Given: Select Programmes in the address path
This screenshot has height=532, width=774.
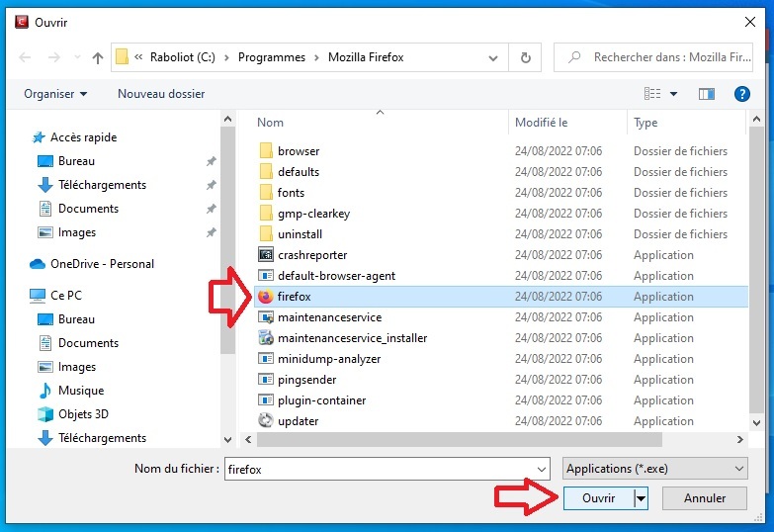Looking at the screenshot, I should (x=272, y=57).
